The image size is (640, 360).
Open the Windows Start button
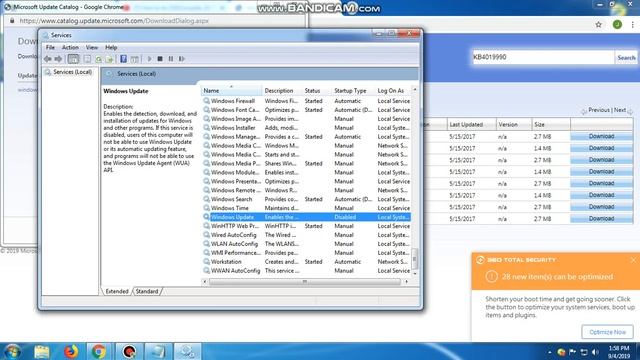click(x=12, y=351)
